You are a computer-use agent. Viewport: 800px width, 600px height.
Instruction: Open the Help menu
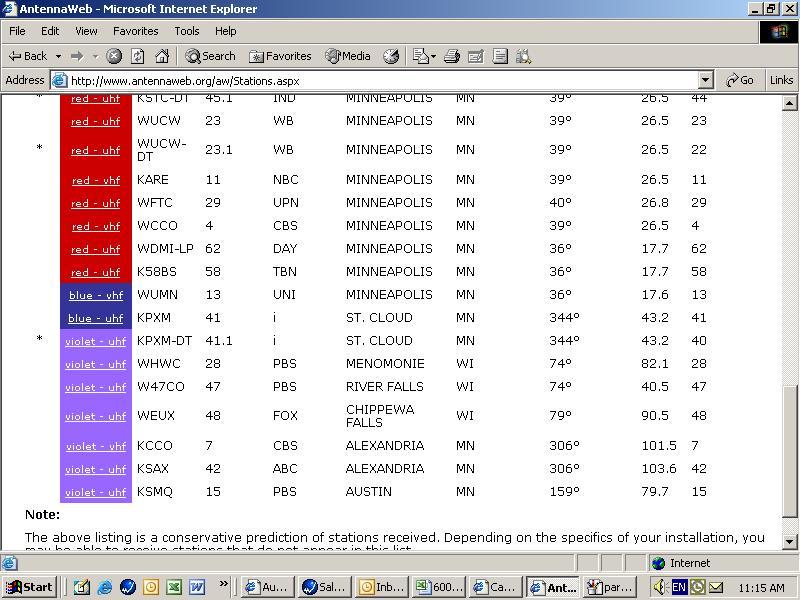tap(226, 31)
